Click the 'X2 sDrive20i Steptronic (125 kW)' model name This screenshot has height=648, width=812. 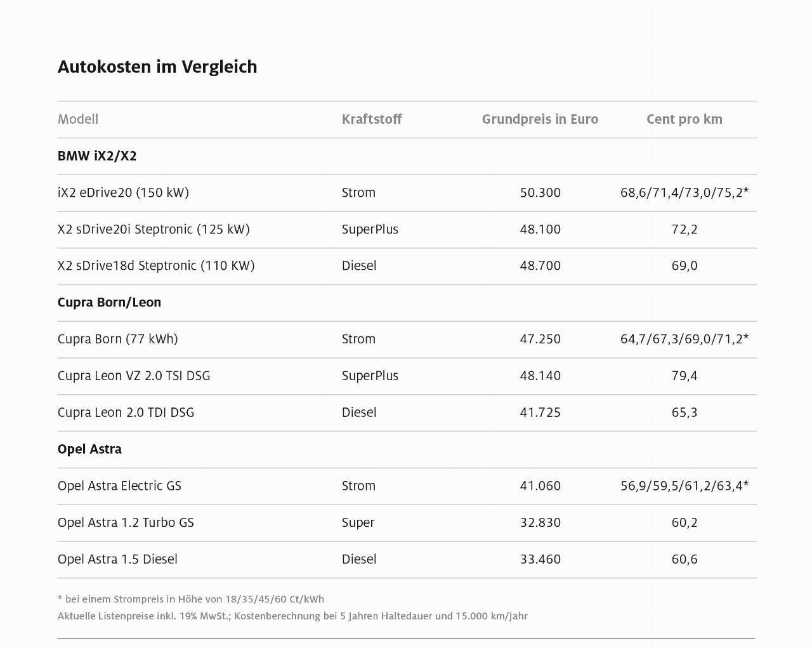154,229
